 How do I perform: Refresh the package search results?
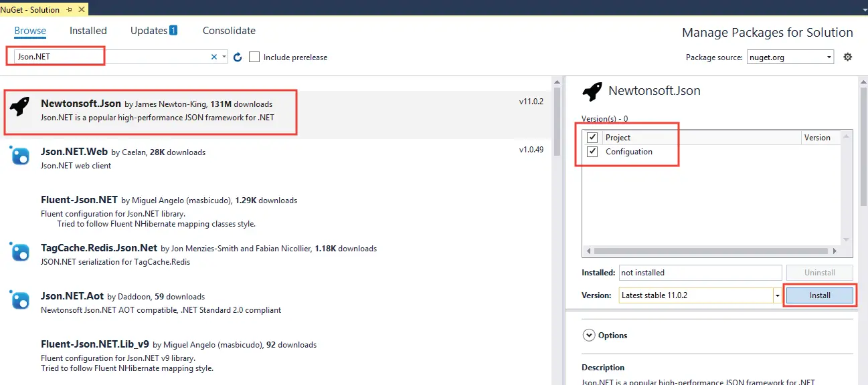click(238, 57)
